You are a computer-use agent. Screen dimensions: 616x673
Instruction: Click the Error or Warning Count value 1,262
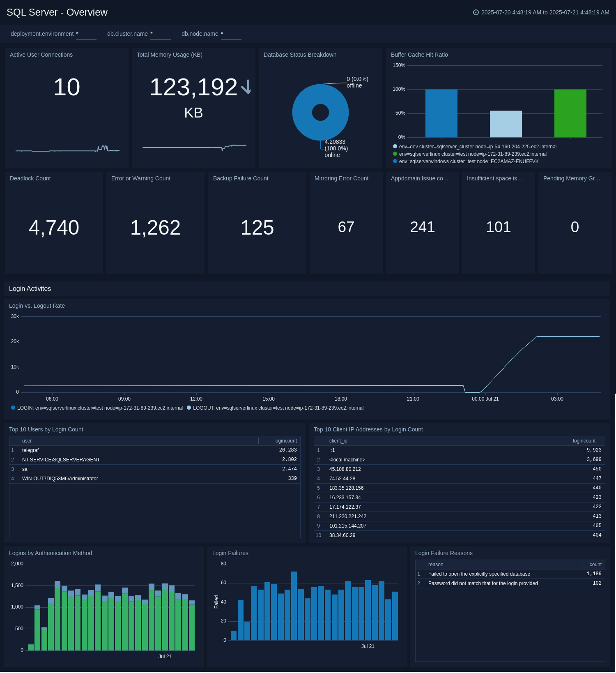pos(155,228)
